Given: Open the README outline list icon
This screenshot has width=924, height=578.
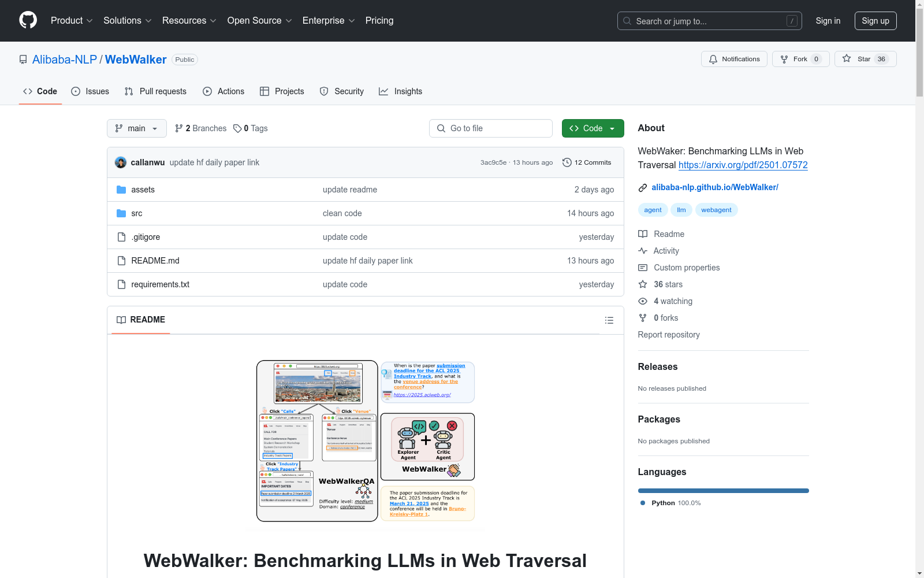Looking at the screenshot, I should [x=609, y=320].
